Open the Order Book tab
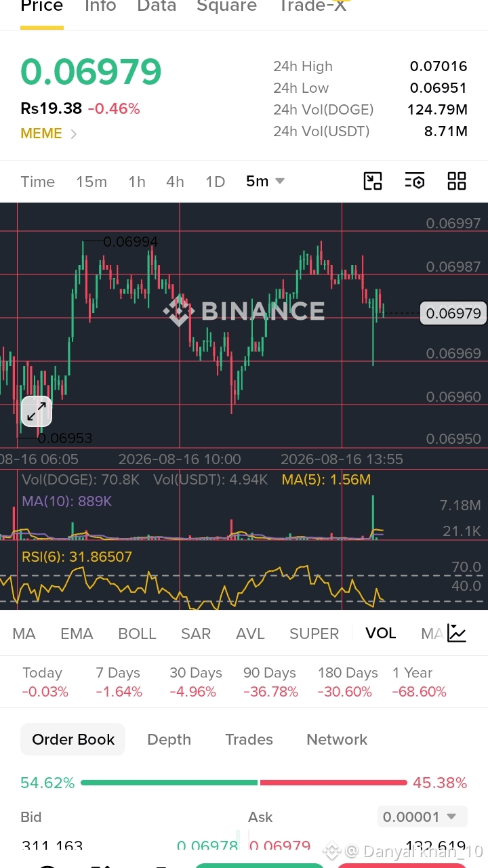This screenshot has height=868, width=488. 73,739
